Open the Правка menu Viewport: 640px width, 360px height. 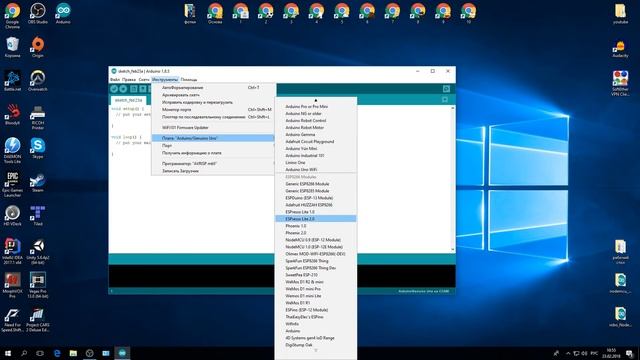point(129,80)
